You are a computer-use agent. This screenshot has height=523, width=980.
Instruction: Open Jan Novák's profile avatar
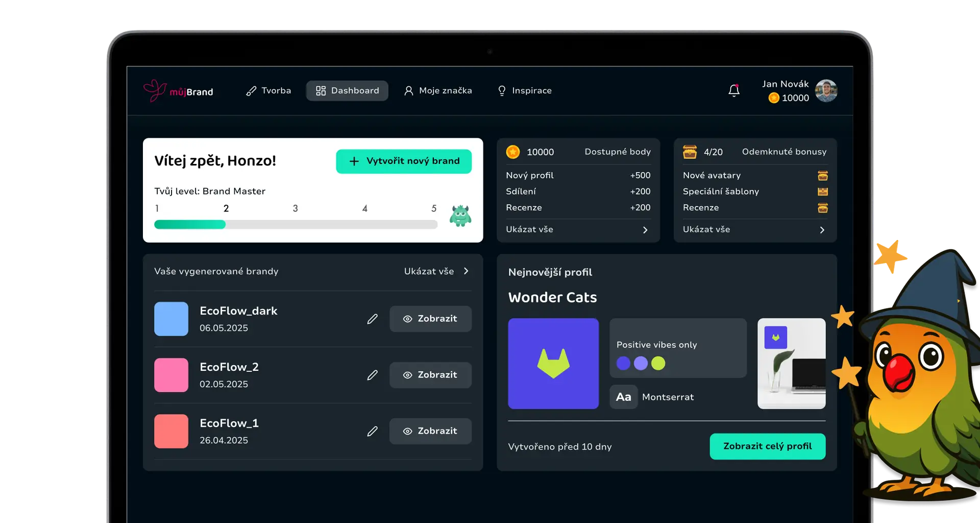tap(826, 90)
